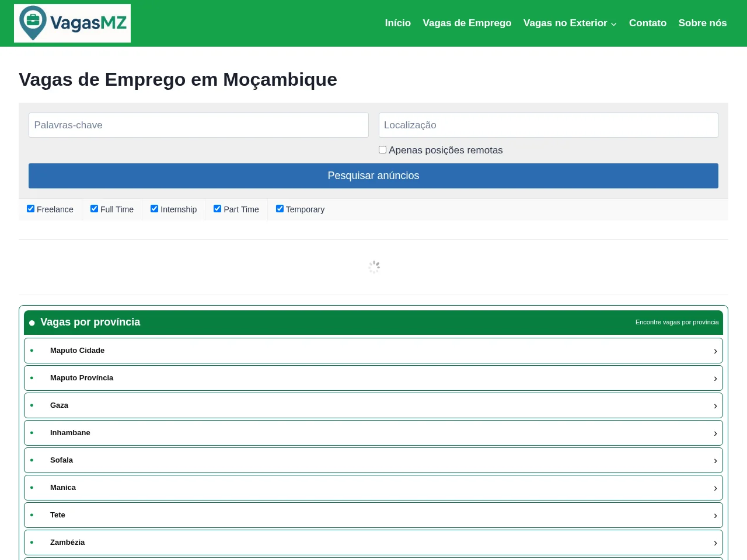Open the Maputo Província link
The height and width of the screenshot is (560, 747).
tap(373, 378)
